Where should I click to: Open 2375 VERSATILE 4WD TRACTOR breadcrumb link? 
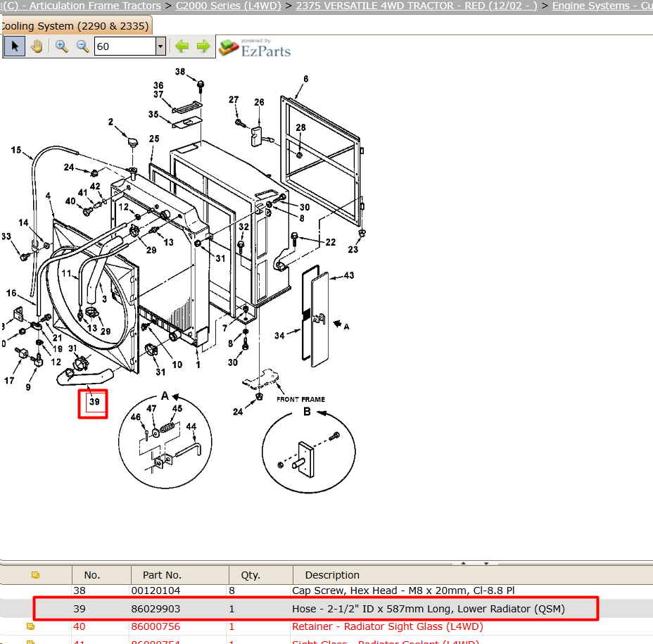tap(417, 6)
